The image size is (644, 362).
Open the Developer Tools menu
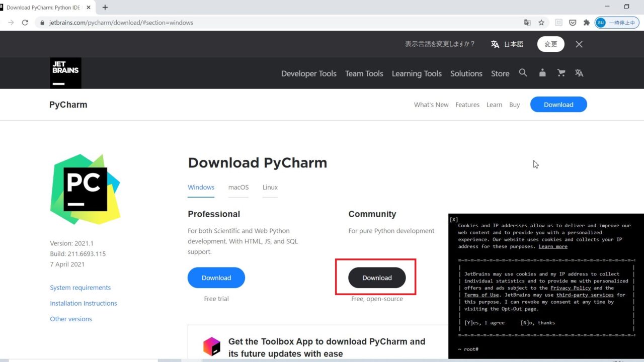[308, 73]
